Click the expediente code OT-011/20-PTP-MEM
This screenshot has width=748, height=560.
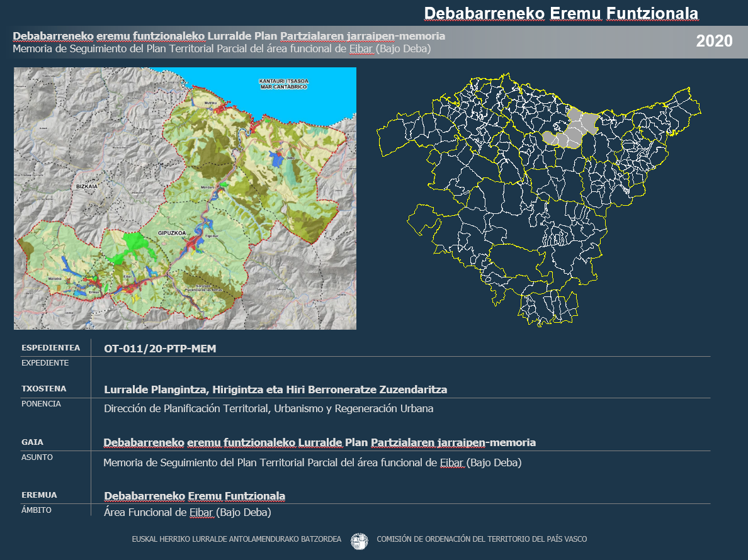click(160, 349)
